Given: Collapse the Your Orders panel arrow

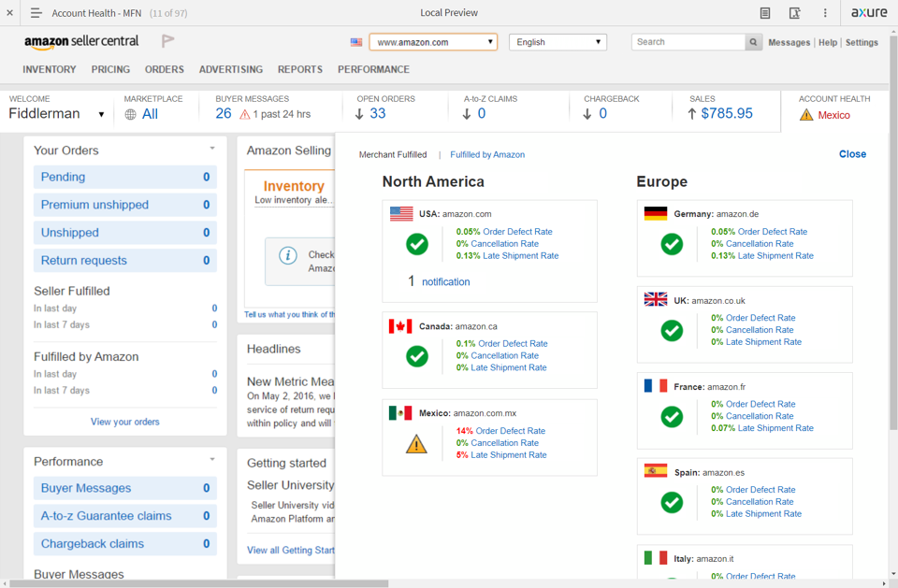Looking at the screenshot, I should click(212, 149).
